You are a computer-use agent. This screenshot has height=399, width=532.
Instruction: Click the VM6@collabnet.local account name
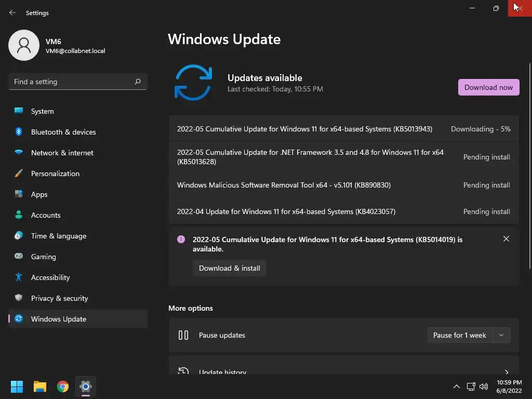click(75, 50)
